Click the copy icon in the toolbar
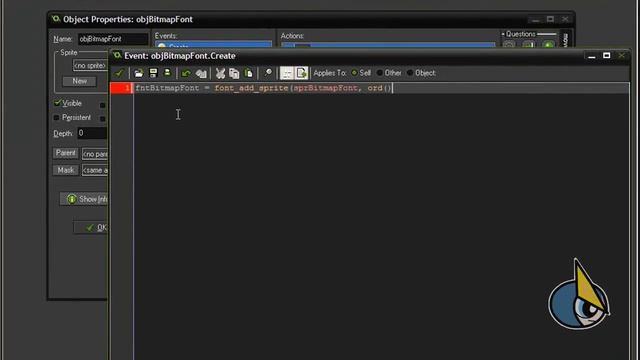This screenshot has width=640, height=360. point(234,73)
